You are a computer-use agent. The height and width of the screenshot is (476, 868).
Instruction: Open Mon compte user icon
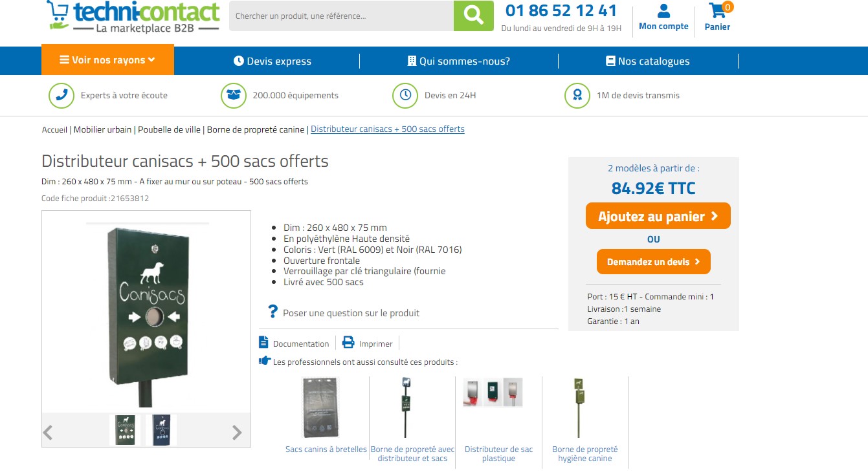pyautogui.click(x=663, y=12)
